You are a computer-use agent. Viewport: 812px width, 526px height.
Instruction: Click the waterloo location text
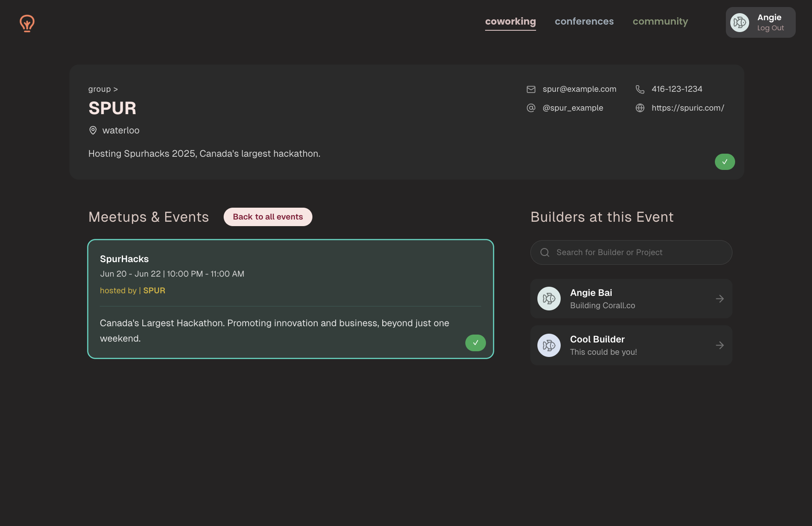tap(121, 130)
